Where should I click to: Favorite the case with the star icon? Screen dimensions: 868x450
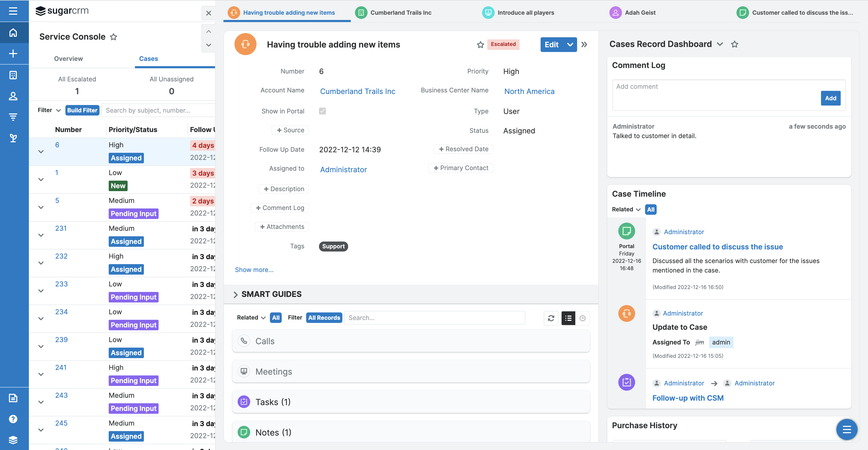tap(480, 44)
